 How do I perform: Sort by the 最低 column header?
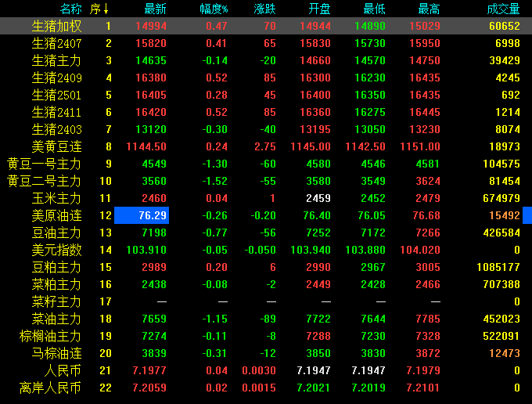tap(374, 9)
